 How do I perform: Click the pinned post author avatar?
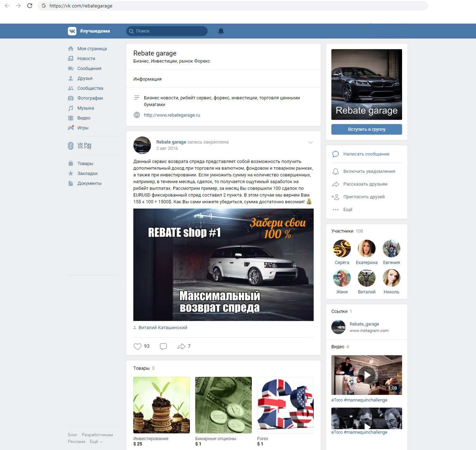(x=142, y=145)
